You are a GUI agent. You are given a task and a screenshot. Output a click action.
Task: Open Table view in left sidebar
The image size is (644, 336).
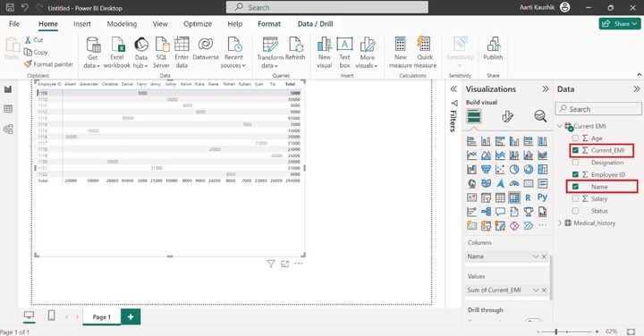(8, 109)
